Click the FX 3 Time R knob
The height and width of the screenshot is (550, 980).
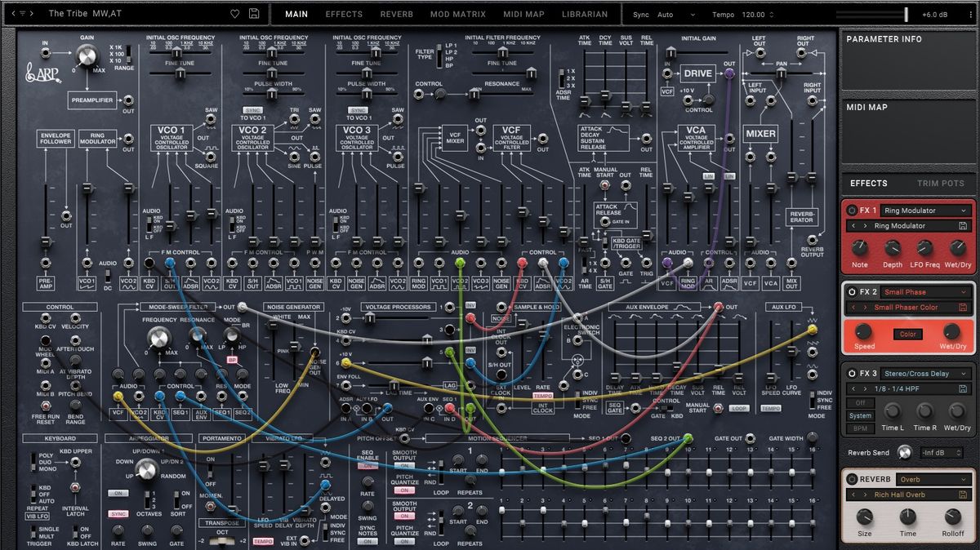pyautogui.click(x=924, y=410)
